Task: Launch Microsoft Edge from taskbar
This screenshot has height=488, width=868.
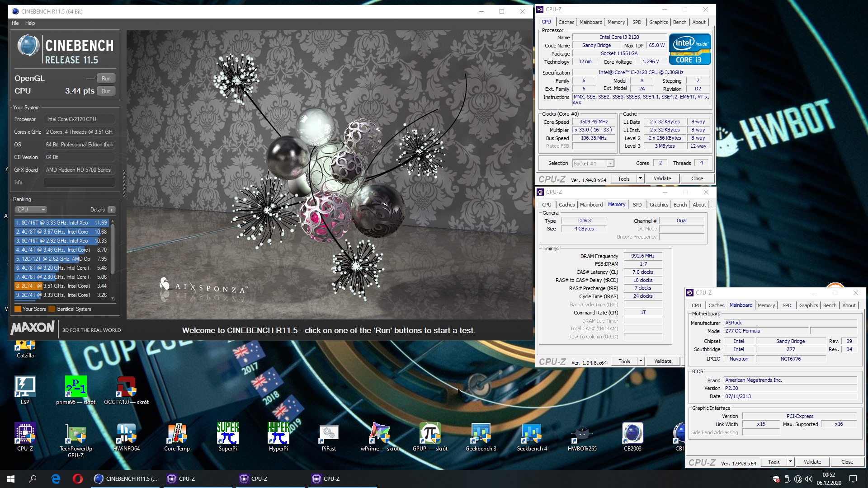Action: [x=56, y=479]
